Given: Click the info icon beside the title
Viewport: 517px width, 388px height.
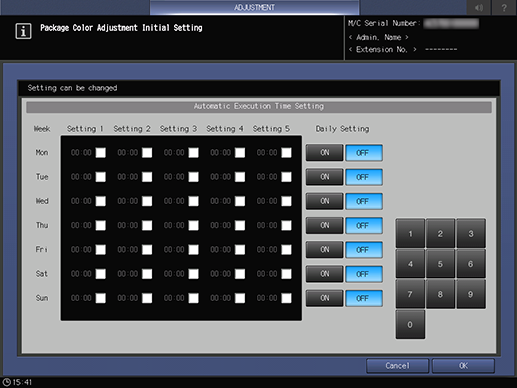Looking at the screenshot, I should point(23,31).
